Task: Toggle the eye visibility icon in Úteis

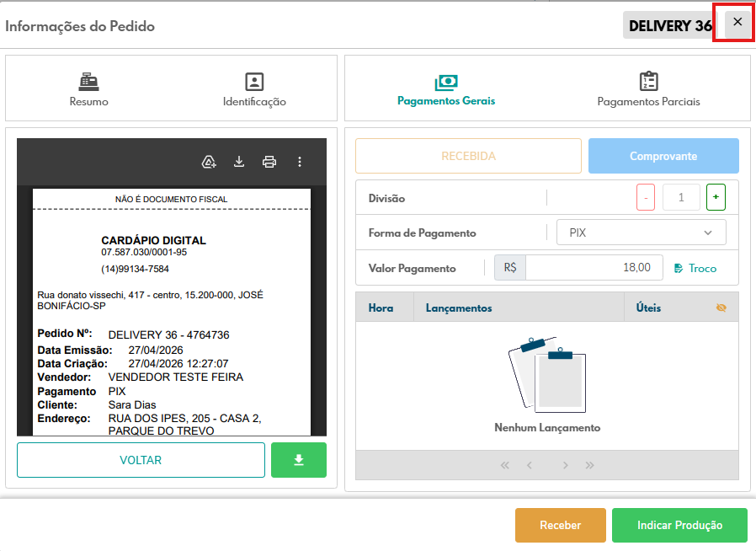Action: click(x=721, y=308)
